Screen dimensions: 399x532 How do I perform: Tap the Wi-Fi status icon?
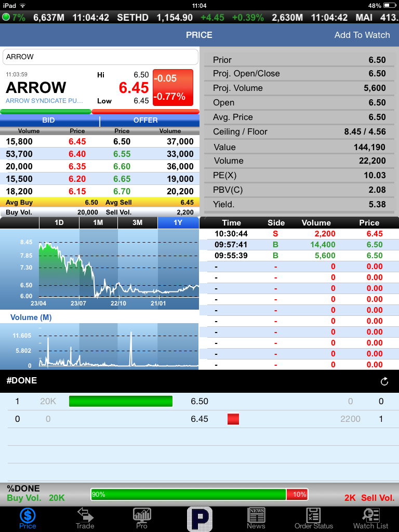click(x=22, y=5)
